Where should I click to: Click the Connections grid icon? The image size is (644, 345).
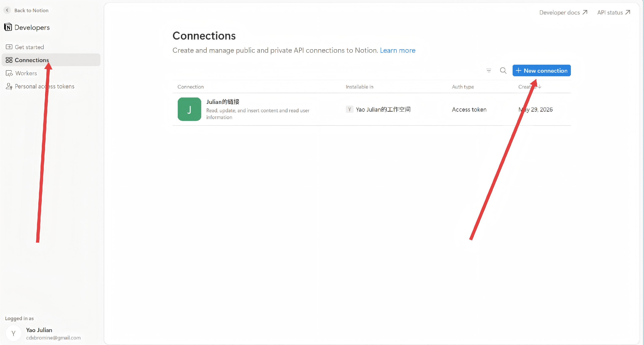coord(9,60)
